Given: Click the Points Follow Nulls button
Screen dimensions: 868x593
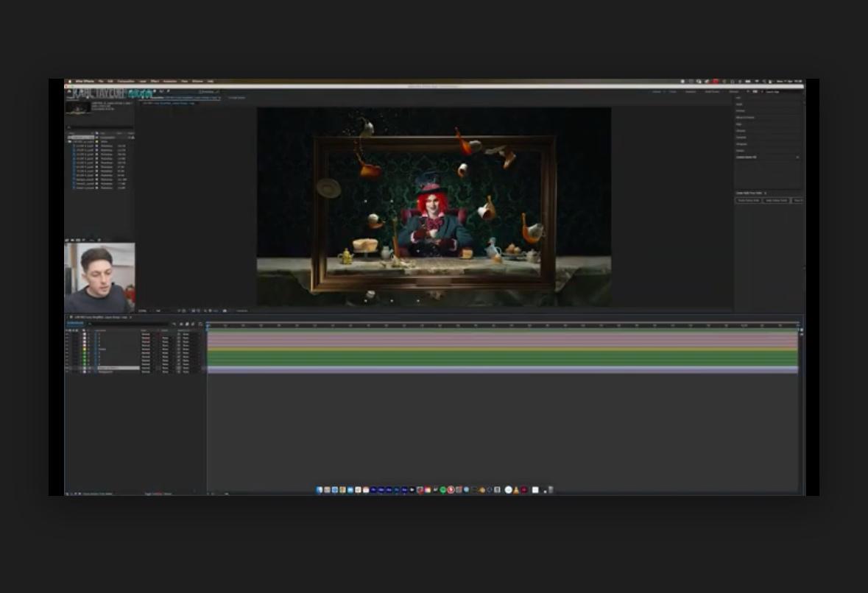Looking at the screenshot, I should coord(748,200).
